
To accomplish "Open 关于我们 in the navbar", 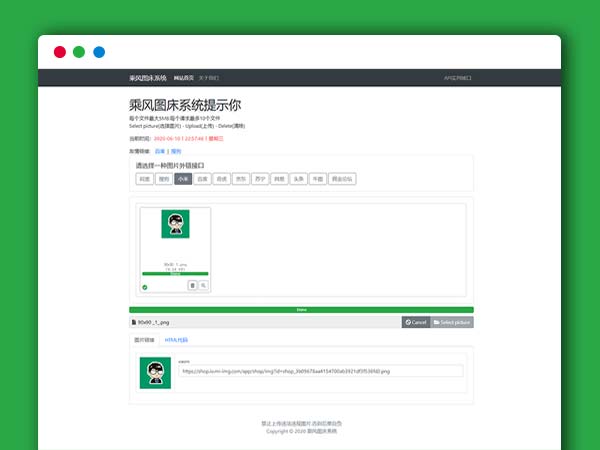I will 208,77.
